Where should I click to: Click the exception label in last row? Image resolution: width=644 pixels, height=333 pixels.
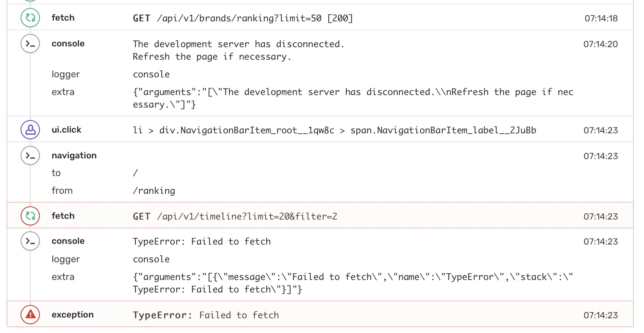(x=73, y=315)
